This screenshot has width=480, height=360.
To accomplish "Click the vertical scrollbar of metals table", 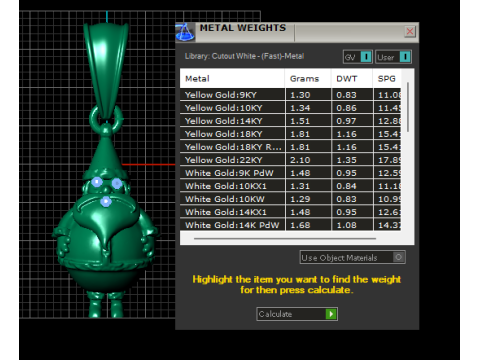I will pos(408,107).
